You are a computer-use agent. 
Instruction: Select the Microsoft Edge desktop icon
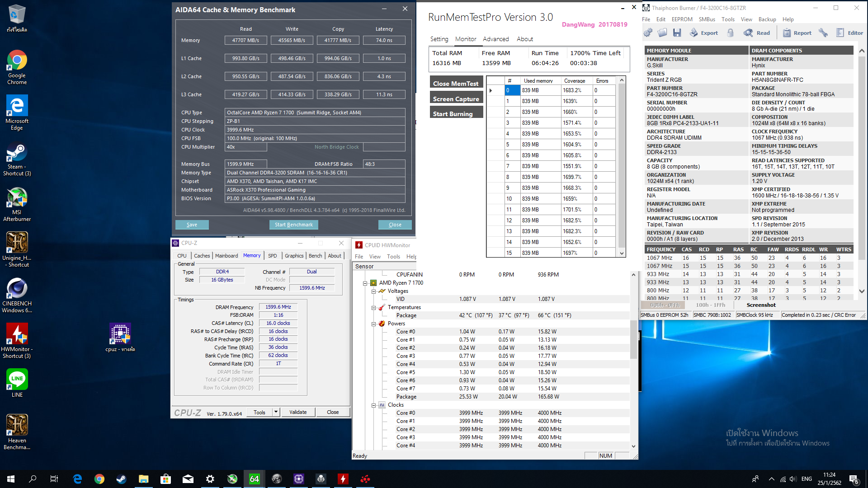(x=17, y=113)
